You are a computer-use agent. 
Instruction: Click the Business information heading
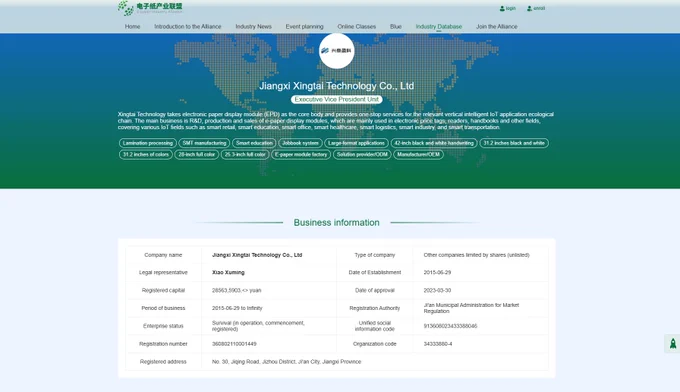tap(337, 222)
